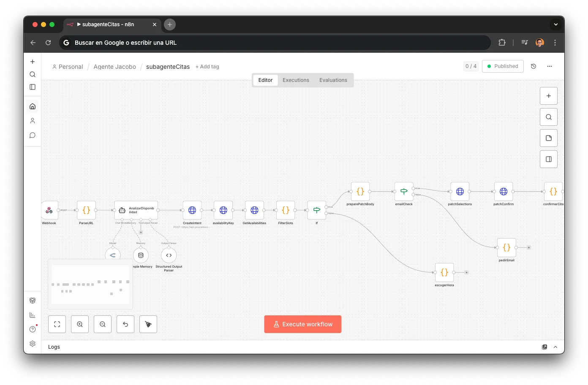Open the workflow options ellipsis menu
This screenshot has height=385, width=588.
tap(550, 66)
